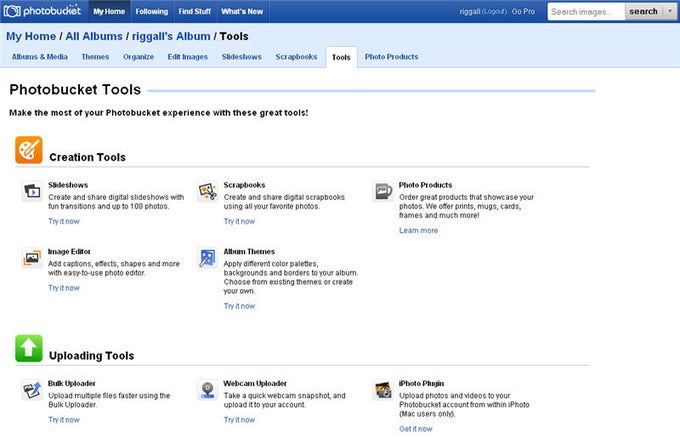The height and width of the screenshot is (438, 680).
Task: Switch to the Scrapbooks tab
Action: [x=296, y=57]
